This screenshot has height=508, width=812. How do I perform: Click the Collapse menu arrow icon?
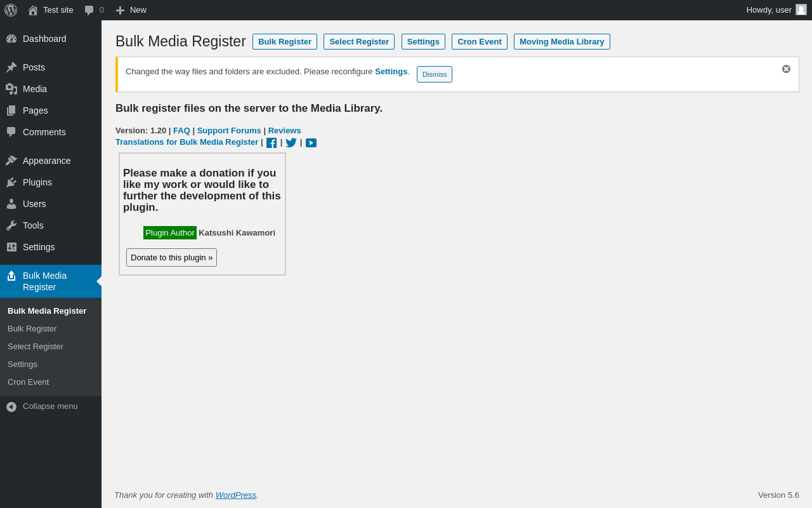(x=11, y=406)
